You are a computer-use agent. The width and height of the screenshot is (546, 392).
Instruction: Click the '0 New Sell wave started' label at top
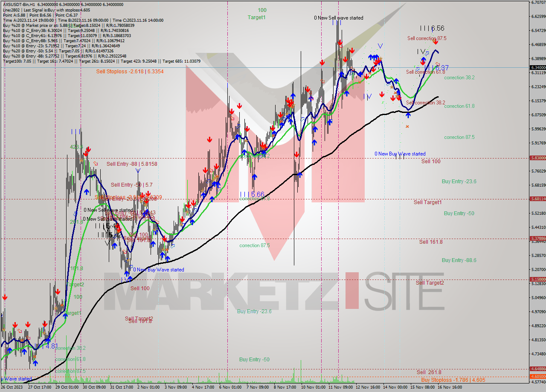point(339,18)
